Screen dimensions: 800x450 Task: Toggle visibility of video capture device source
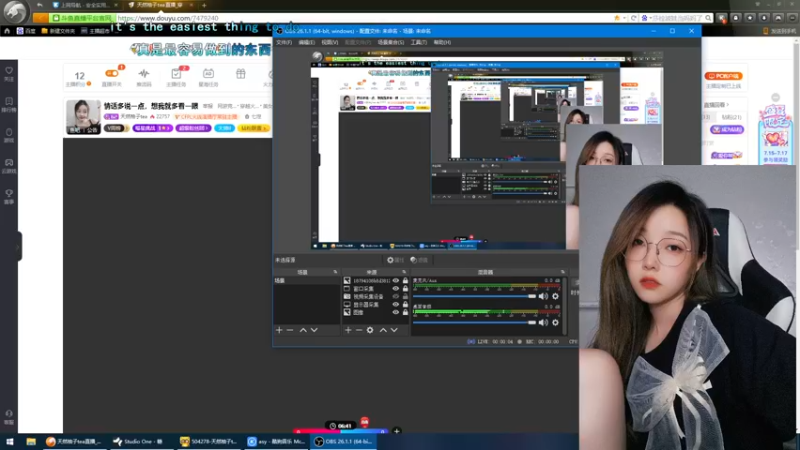click(395, 296)
